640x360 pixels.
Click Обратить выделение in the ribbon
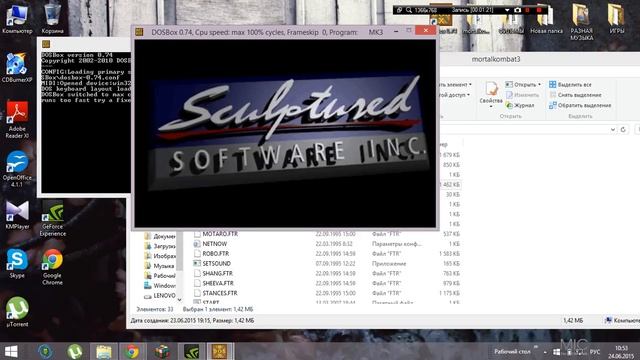click(x=580, y=105)
